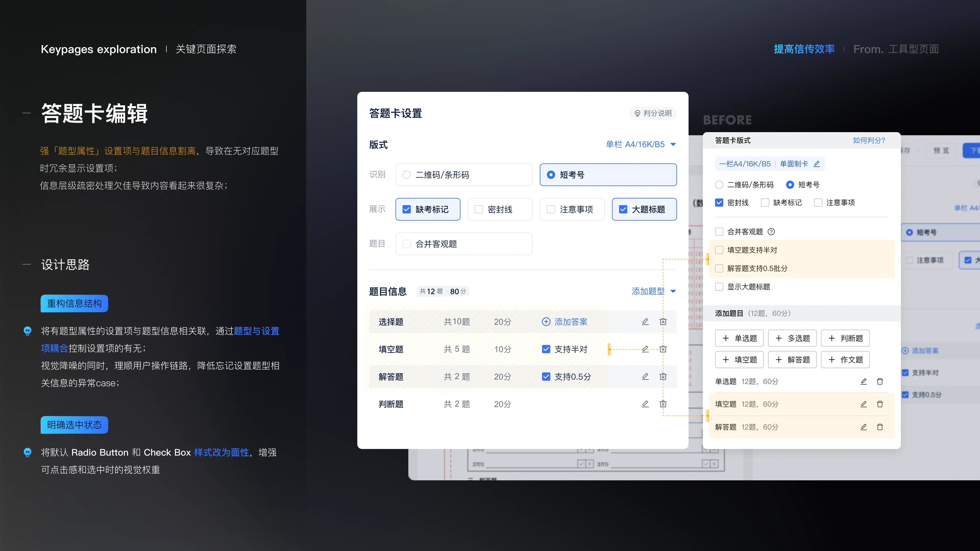This screenshot has width=980, height=551.
Task: Click help icon next to 合并客观题 in BEFORE panel
Action: coord(771,232)
